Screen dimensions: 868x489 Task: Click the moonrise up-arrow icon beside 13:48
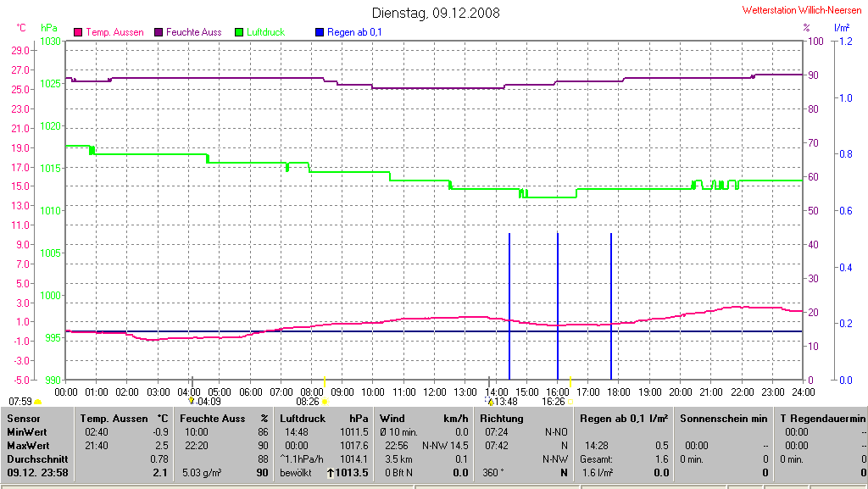click(490, 401)
